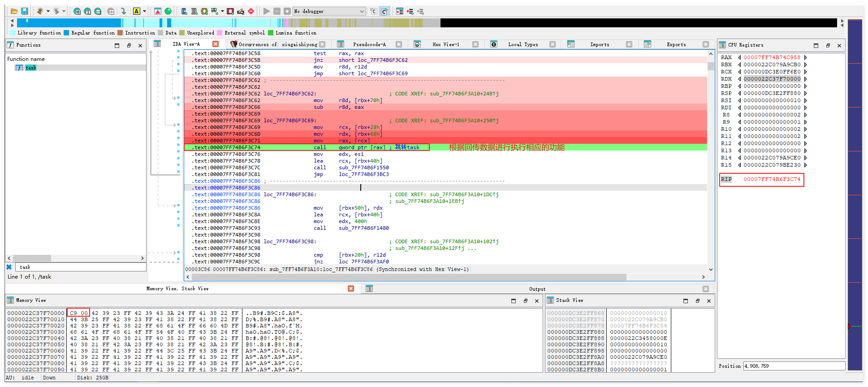This screenshot has height=387, width=868.
Task: Click the function 'f' icon in Functions header
Action: tap(10, 45)
